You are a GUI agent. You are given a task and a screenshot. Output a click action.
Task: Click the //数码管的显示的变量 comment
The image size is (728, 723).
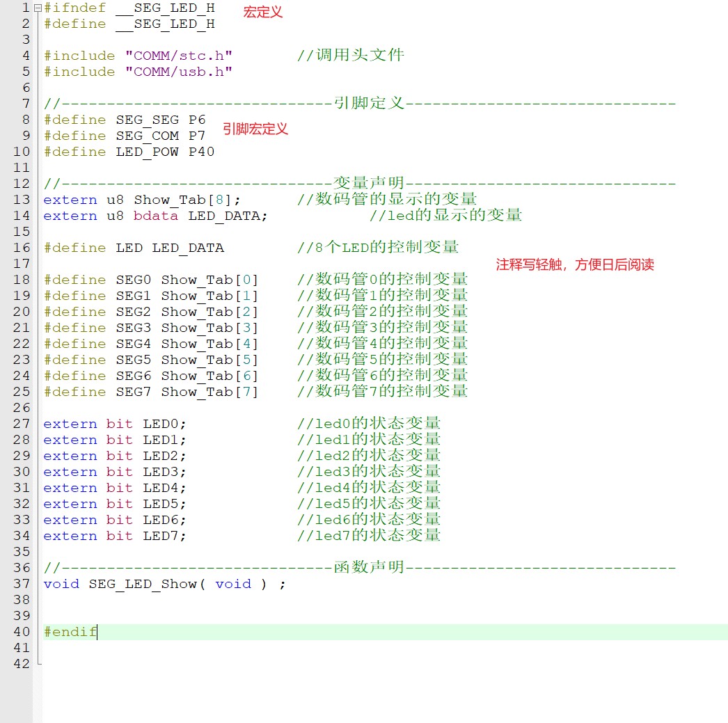(x=387, y=199)
